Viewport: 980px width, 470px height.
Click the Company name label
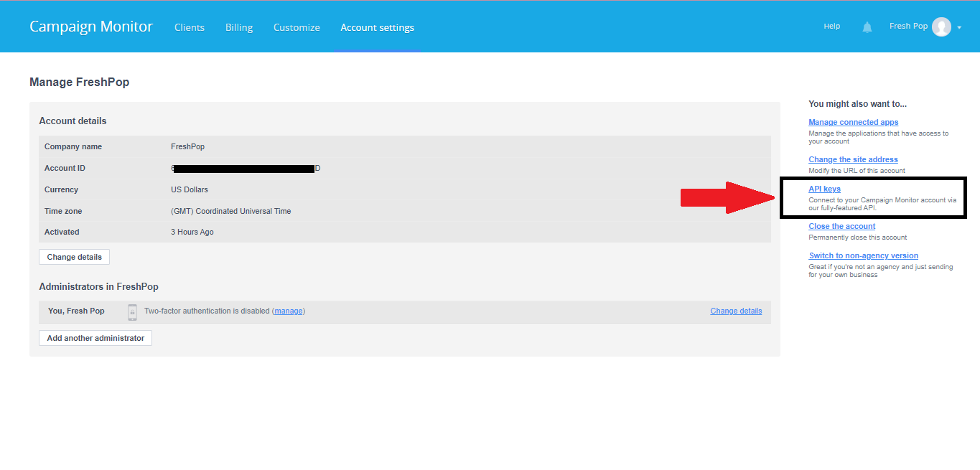click(x=73, y=146)
